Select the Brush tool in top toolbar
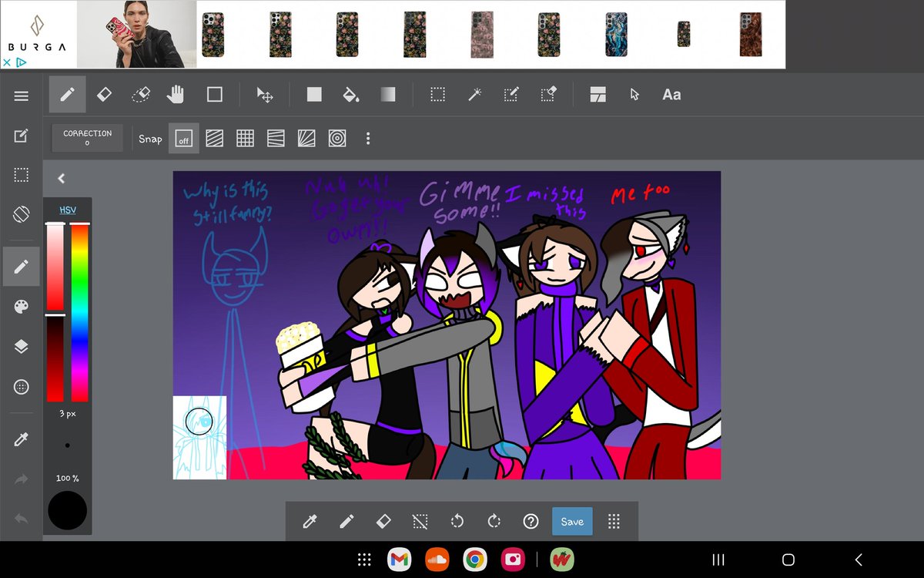 point(68,94)
